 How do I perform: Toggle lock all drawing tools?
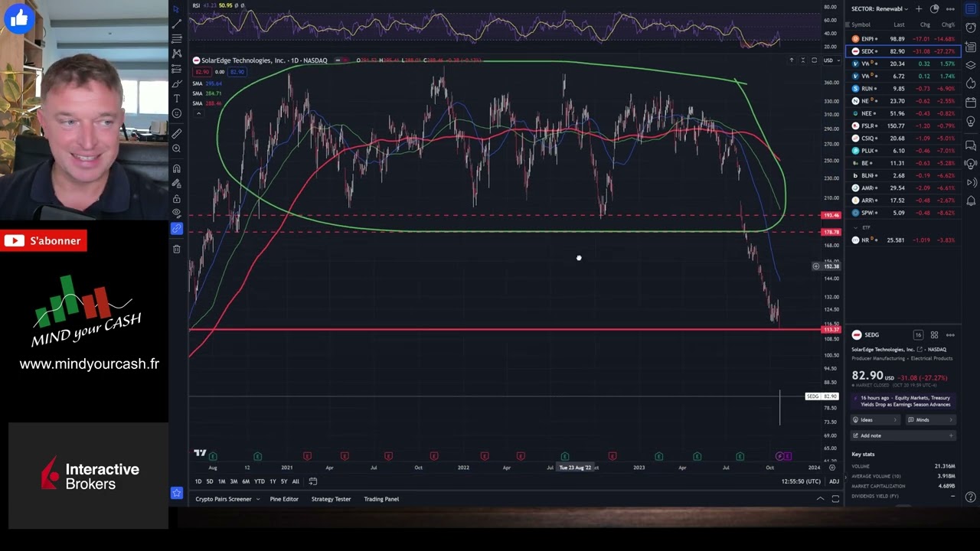(177, 199)
